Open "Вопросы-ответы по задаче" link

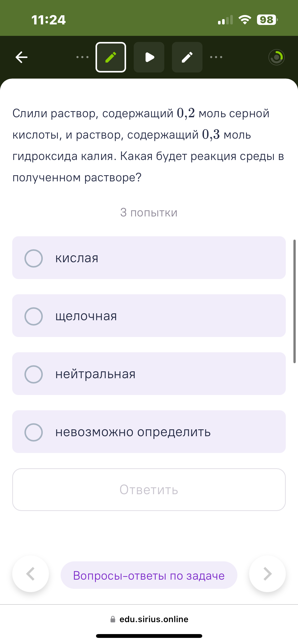pos(149,575)
